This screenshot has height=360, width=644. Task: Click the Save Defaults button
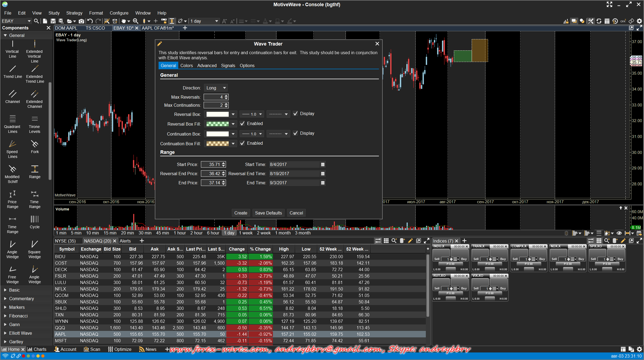tap(268, 213)
